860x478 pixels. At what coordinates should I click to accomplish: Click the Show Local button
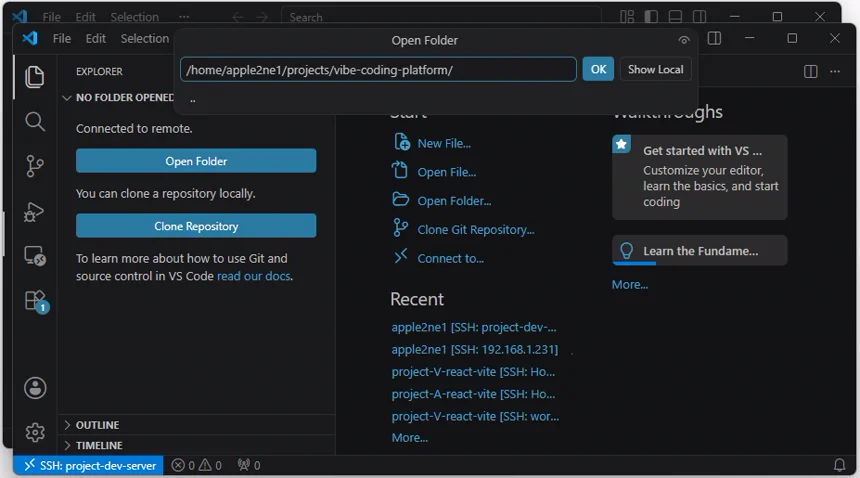655,70
